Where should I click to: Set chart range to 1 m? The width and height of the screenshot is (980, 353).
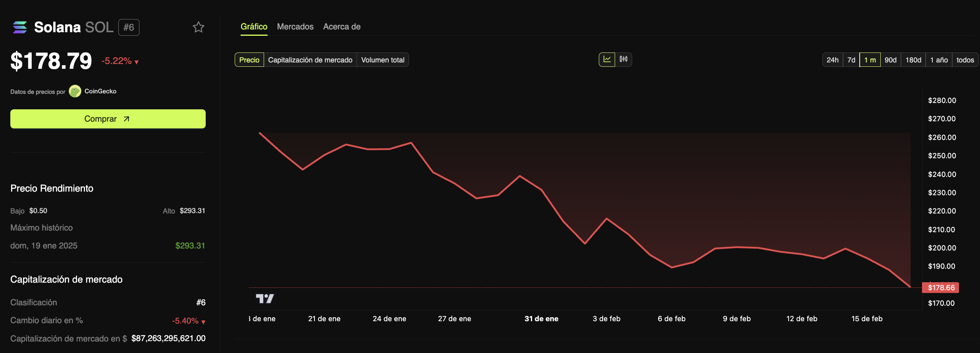(x=870, y=60)
